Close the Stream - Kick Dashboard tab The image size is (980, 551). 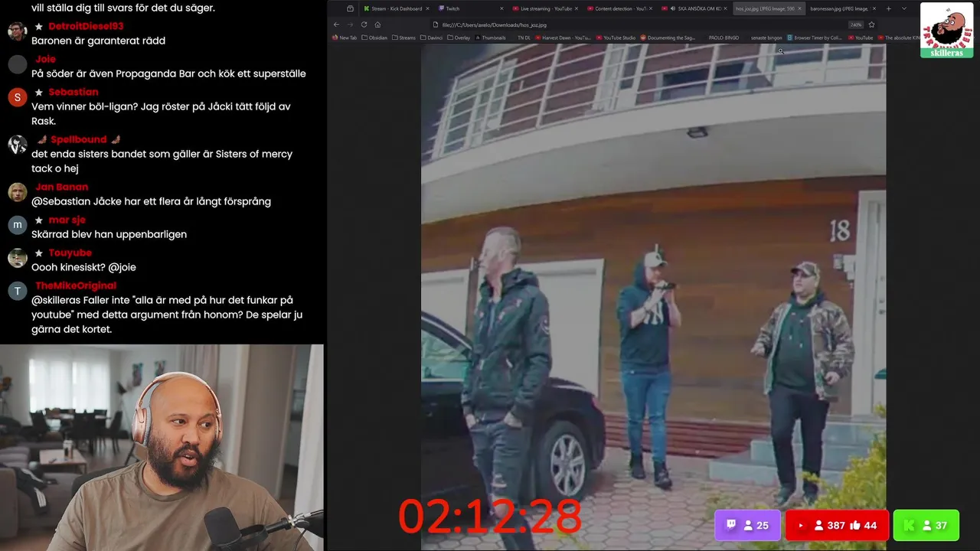427,8
